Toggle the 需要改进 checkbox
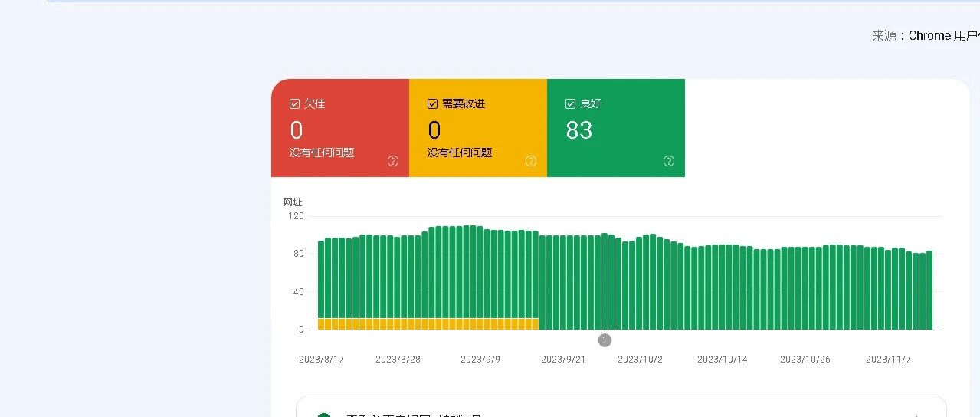The width and height of the screenshot is (980, 417). click(x=432, y=104)
